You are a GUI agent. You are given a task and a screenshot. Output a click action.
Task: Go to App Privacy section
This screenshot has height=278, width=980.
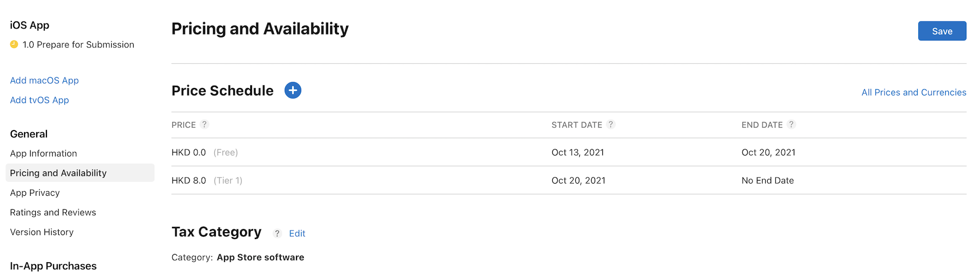[35, 193]
